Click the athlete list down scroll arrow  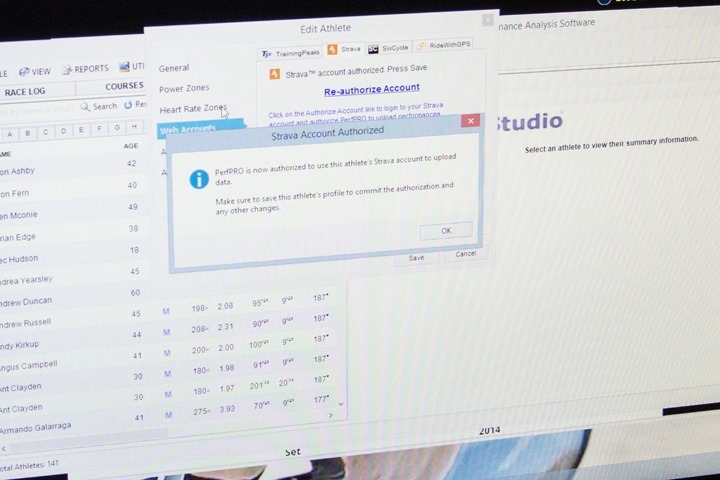point(341,404)
